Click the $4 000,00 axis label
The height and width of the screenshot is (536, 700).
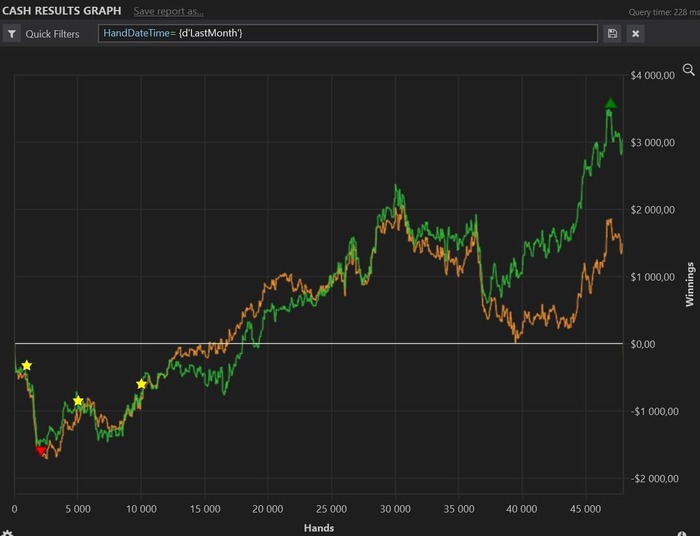[x=652, y=75]
